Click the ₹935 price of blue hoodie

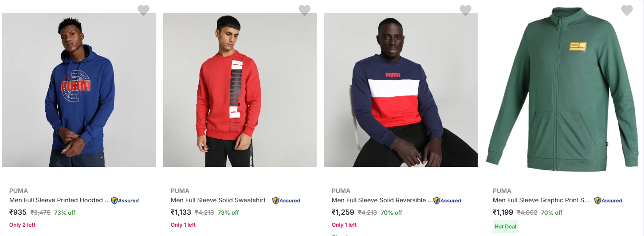18,212
